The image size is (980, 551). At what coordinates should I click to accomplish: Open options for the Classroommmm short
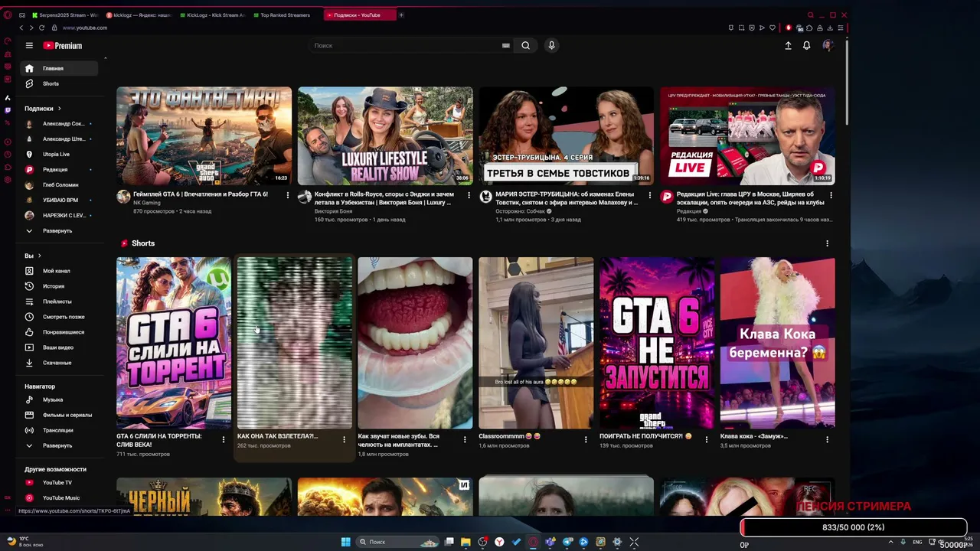(586, 439)
